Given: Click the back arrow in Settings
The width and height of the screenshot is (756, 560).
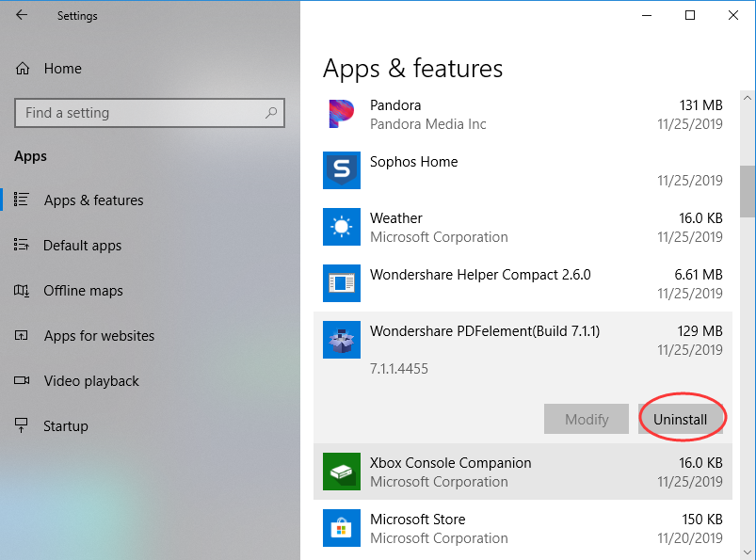Looking at the screenshot, I should (22, 15).
